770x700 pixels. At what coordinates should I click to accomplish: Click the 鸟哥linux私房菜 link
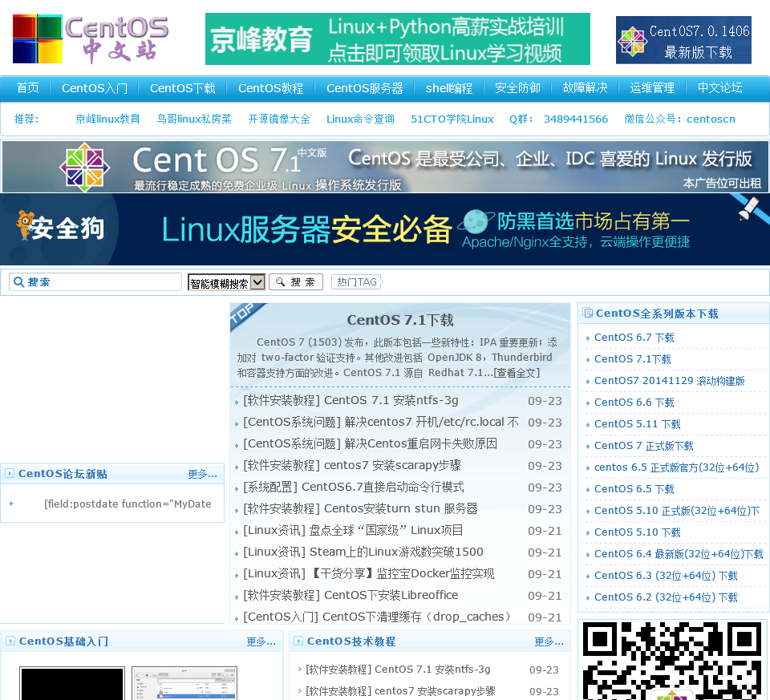(194, 119)
